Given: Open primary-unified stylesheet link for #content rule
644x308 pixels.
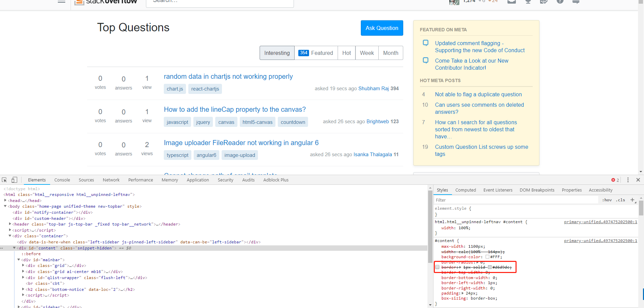Looking at the screenshot, I should pyautogui.click(x=601, y=241).
